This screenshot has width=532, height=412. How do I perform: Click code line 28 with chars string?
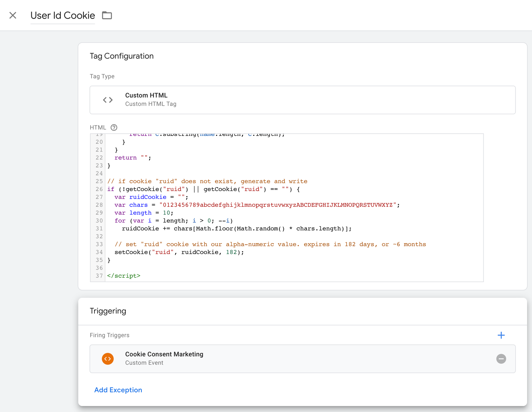click(x=257, y=205)
